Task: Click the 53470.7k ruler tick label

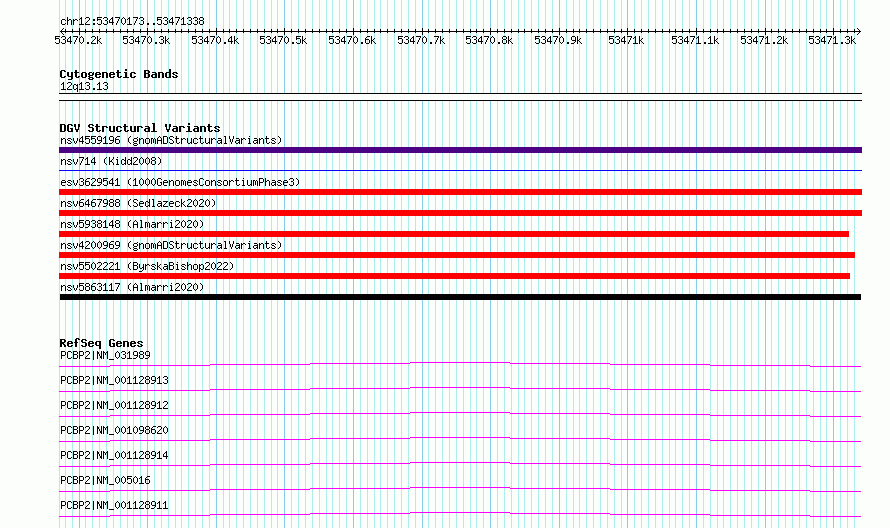Action: [x=421, y=40]
